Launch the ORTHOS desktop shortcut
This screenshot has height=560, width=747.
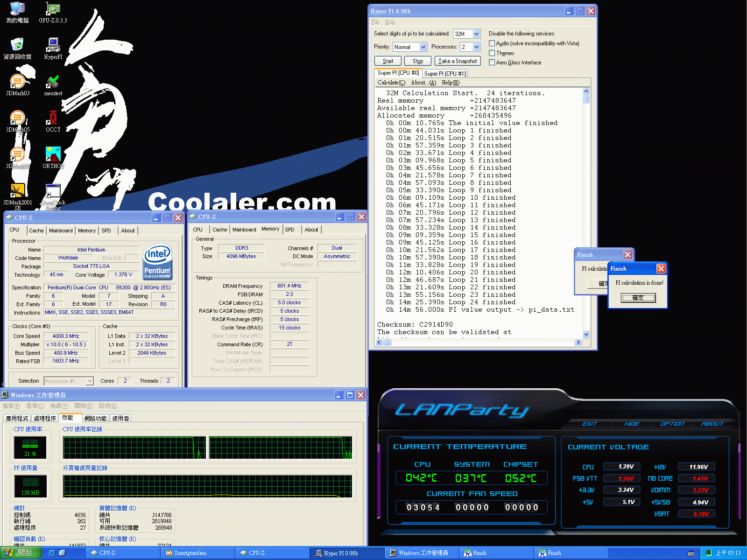pyautogui.click(x=53, y=158)
